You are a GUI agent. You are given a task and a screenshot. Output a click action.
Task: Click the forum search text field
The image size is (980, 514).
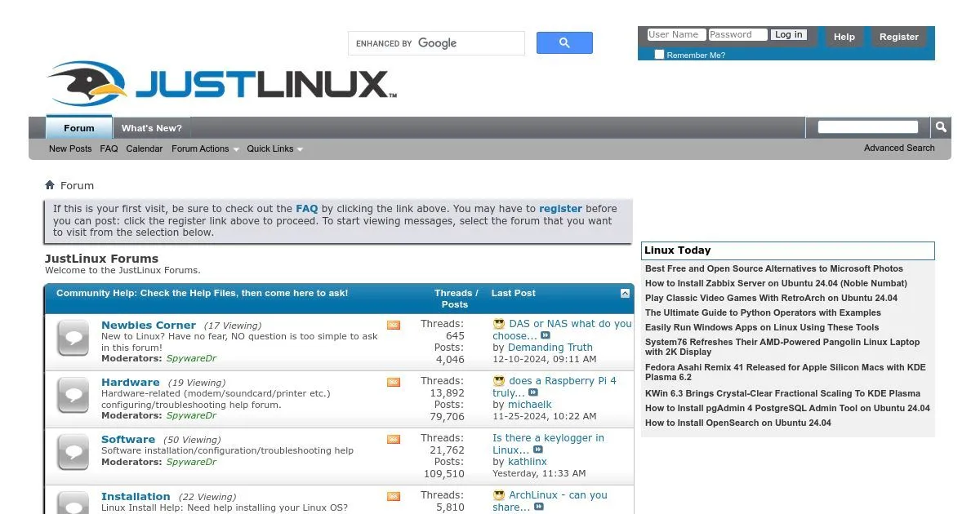[868, 126]
